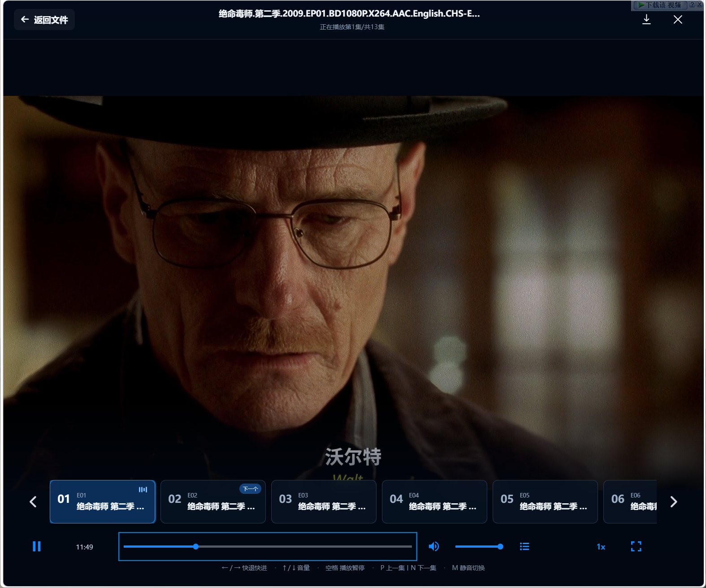Click the video progress bar track
706x588 pixels.
(x=268, y=546)
